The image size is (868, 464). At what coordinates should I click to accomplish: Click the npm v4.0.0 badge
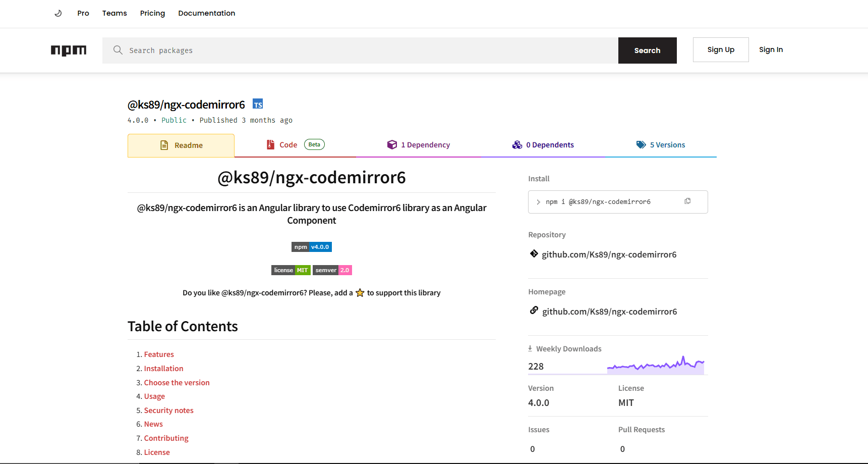[x=312, y=247]
